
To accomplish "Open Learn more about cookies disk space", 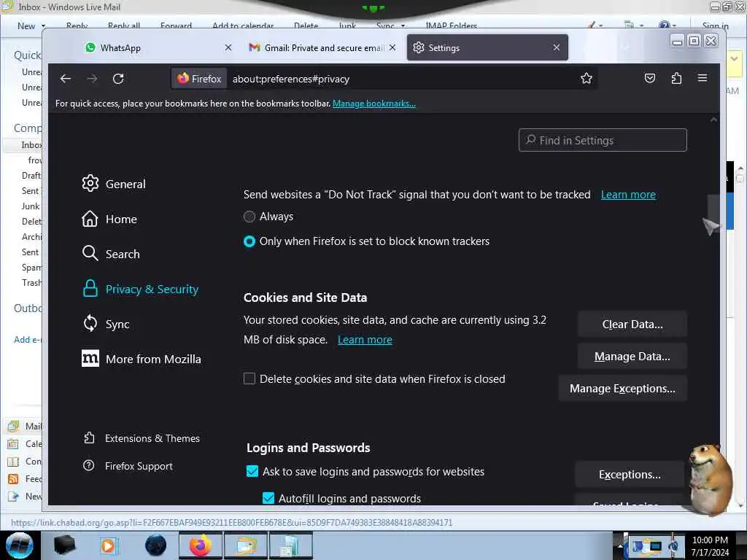I will [365, 340].
